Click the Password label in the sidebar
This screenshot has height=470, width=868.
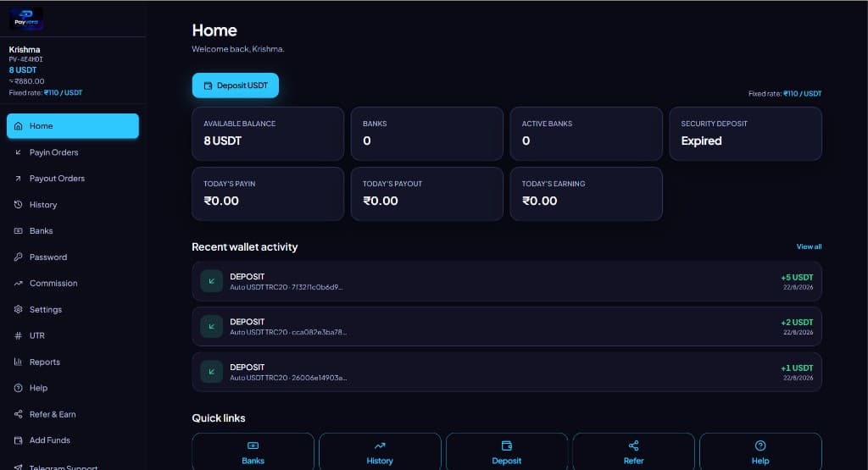48,257
